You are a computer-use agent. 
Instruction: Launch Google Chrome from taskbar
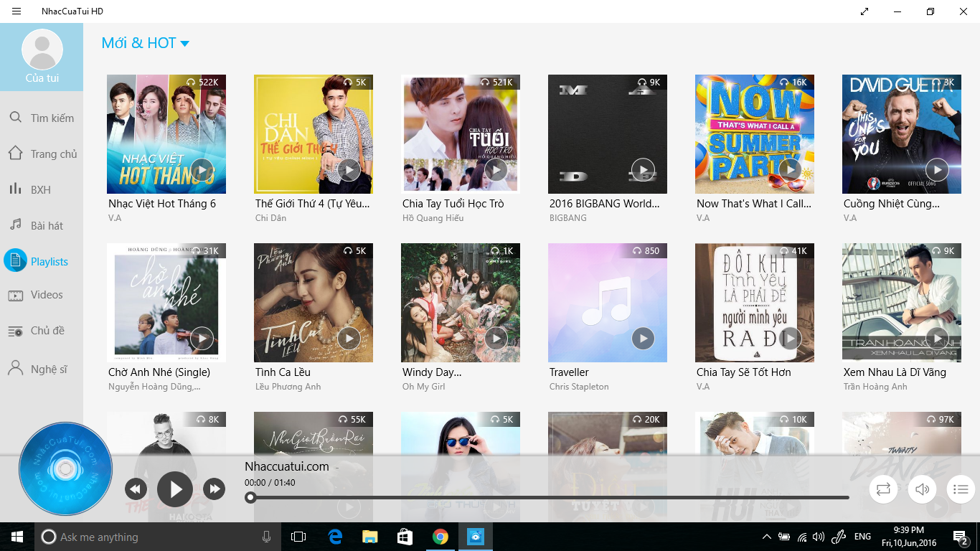440,537
